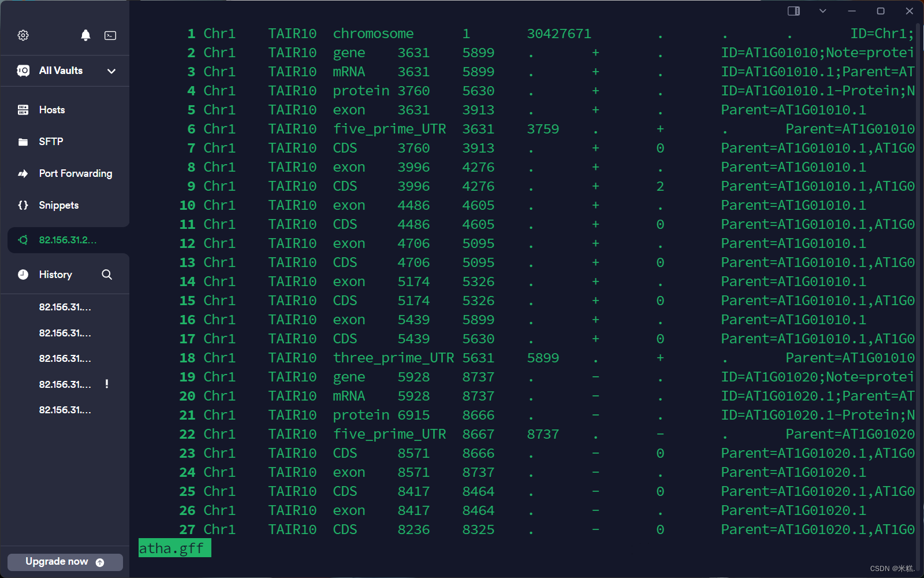Search history with magnifier icon
Viewport: 924px width, 578px height.
click(107, 275)
